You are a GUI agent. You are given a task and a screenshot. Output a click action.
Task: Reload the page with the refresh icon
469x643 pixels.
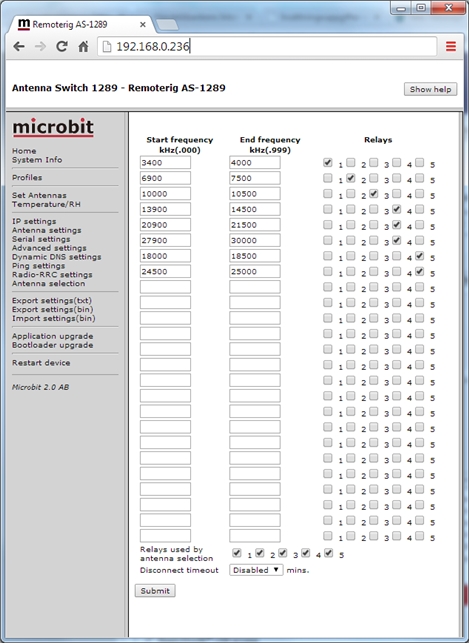pos(62,46)
